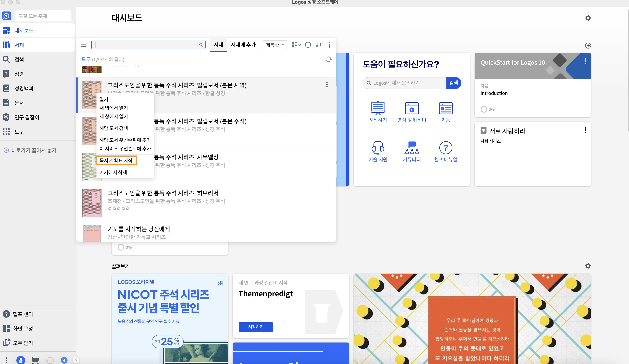
Task: Toggle the QuickStart 0% progress circle
Action: pyautogui.click(x=484, y=110)
